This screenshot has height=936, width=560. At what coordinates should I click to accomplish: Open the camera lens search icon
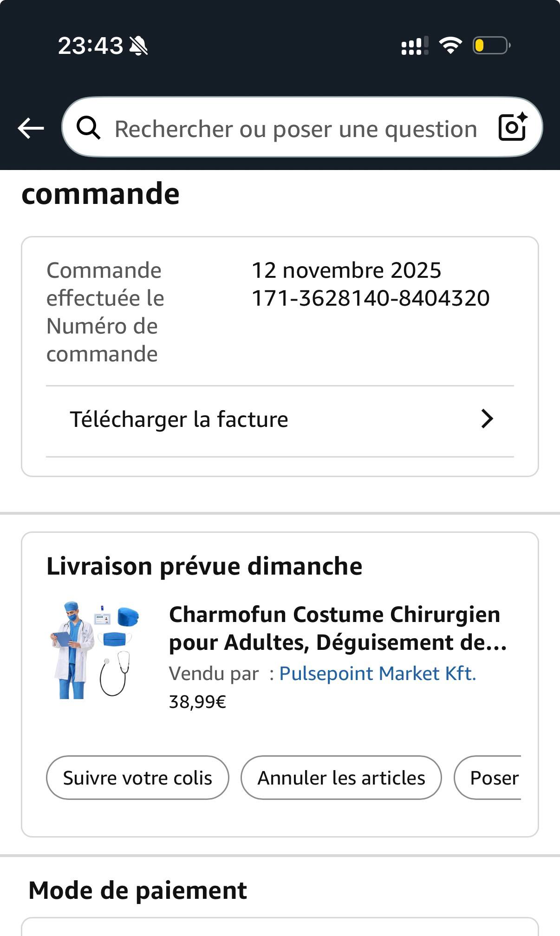click(512, 127)
